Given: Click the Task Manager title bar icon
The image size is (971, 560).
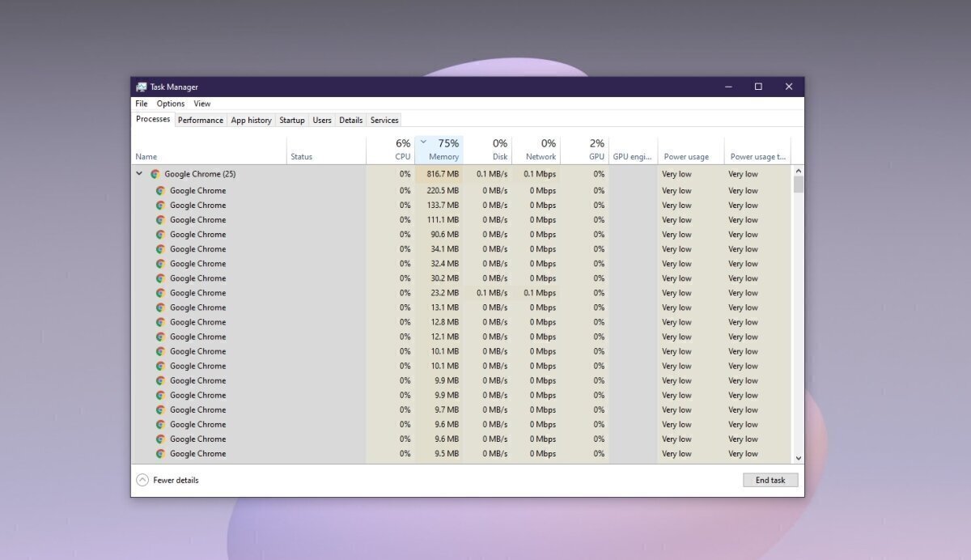Looking at the screenshot, I should [x=142, y=87].
